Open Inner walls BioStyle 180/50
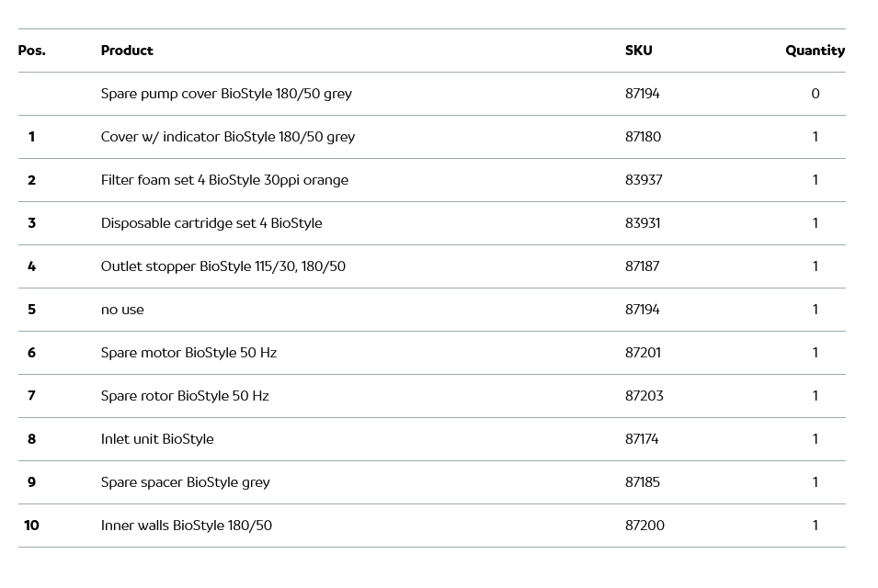 (x=187, y=526)
